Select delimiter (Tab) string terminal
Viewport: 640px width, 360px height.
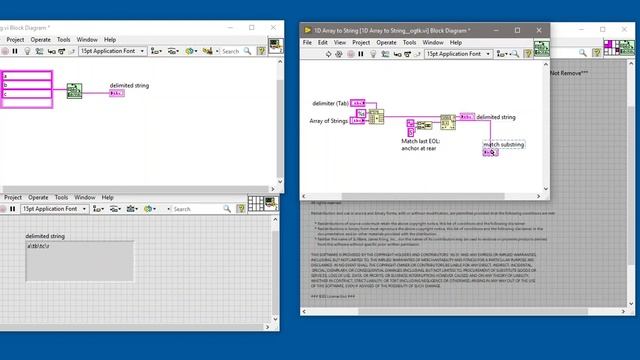pos(358,103)
